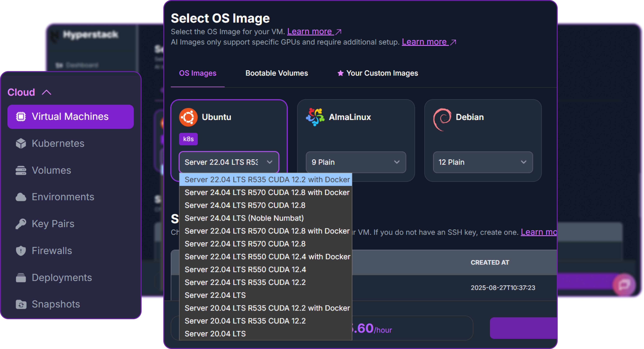Select Server 24.04 LTS R570 CUDA 12.8 with Docker
Image resolution: width=644 pixels, height=349 pixels.
click(267, 192)
